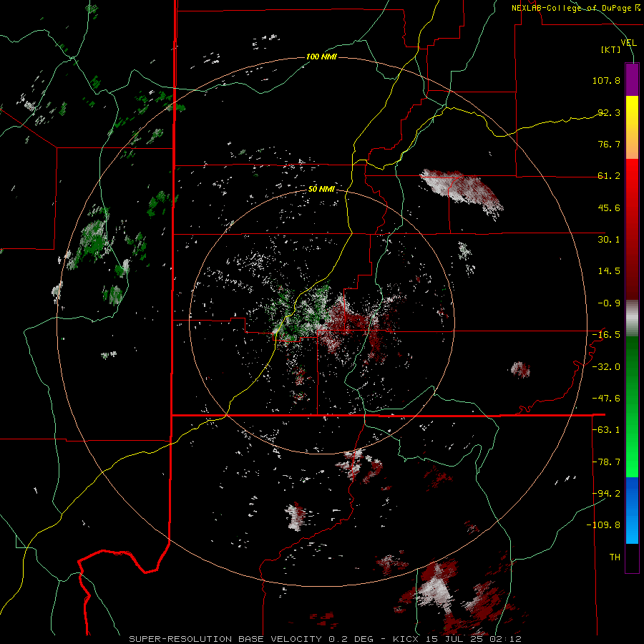Click the 76.7 velocity scale value
The width and height of the screenshot is (644, 644).
point(609,144)
